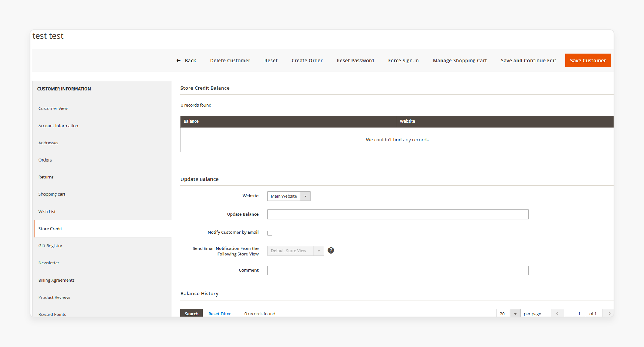
Task: Go Back to the customer list
Action: 186,61
